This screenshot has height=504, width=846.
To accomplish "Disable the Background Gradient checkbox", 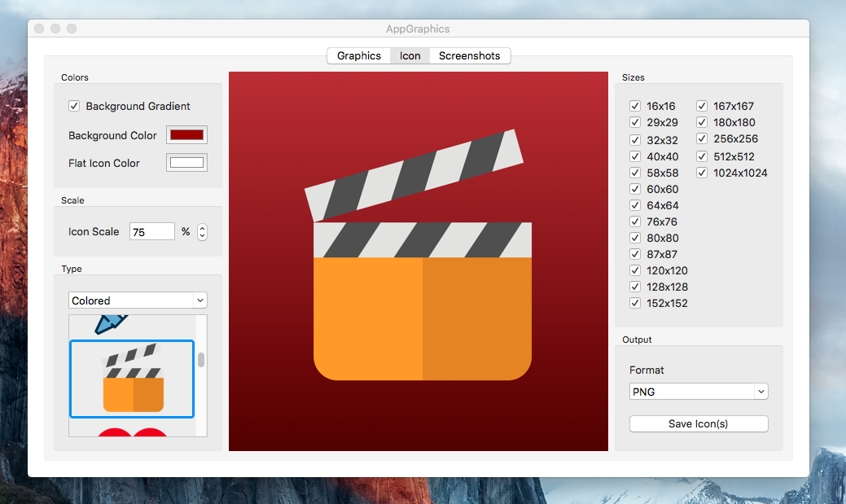I will click(74, 106).
